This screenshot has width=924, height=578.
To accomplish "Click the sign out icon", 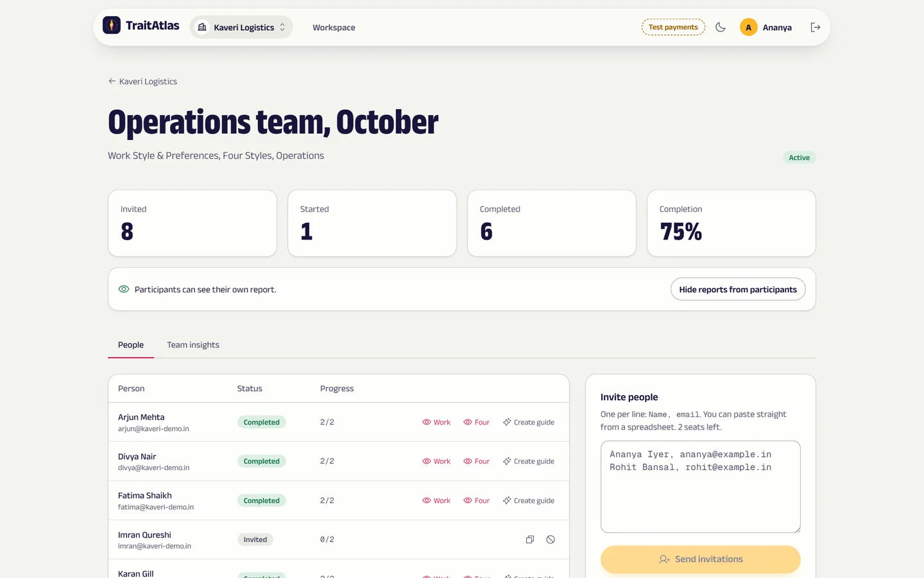I will (816, 27).
